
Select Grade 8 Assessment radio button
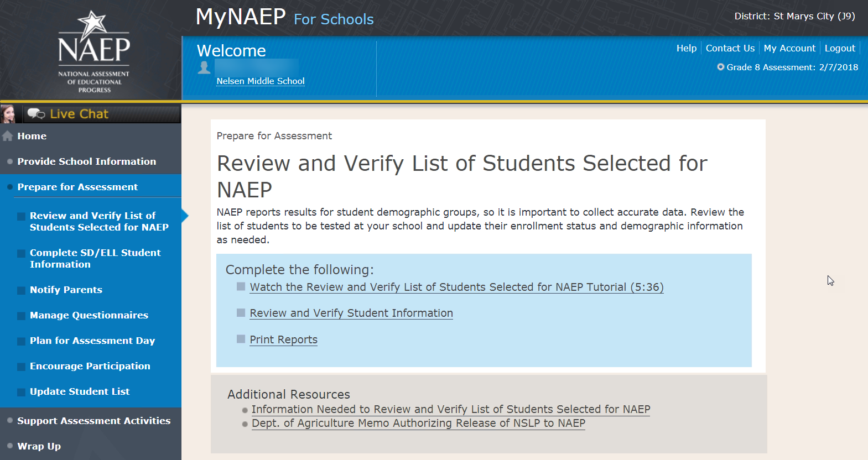click(x=721, y=67)
